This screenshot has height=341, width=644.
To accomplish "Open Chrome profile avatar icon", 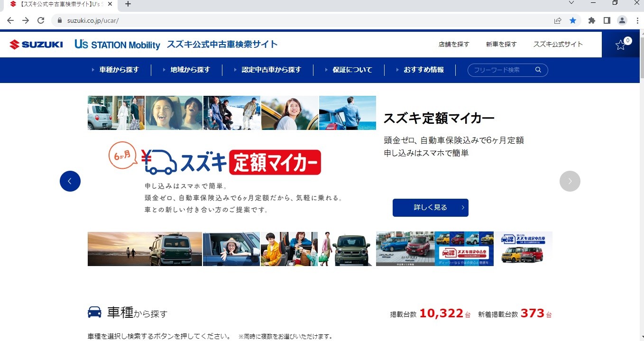I will click(622, 20).
